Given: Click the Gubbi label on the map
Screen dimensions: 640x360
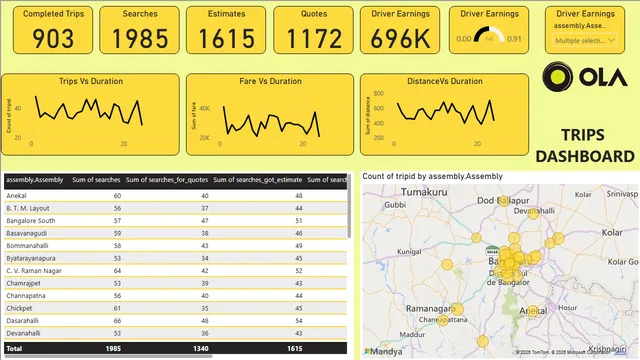Looking at the screenshot, I should [395, 205].
